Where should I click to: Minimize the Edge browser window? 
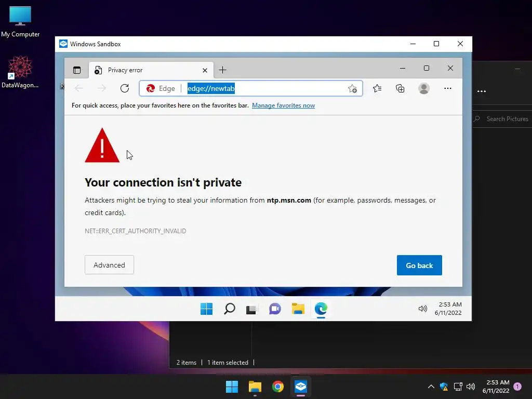coord(403,68)
